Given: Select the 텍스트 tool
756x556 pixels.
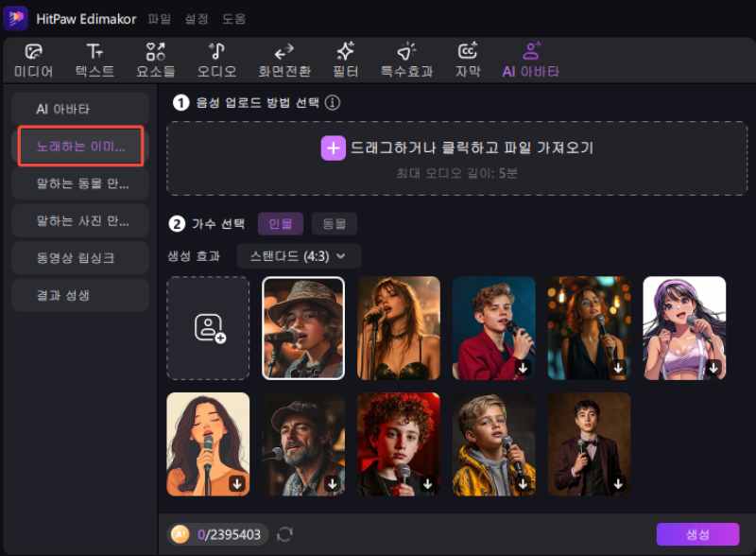Looking at the screenshot, I should coord(94,59).
